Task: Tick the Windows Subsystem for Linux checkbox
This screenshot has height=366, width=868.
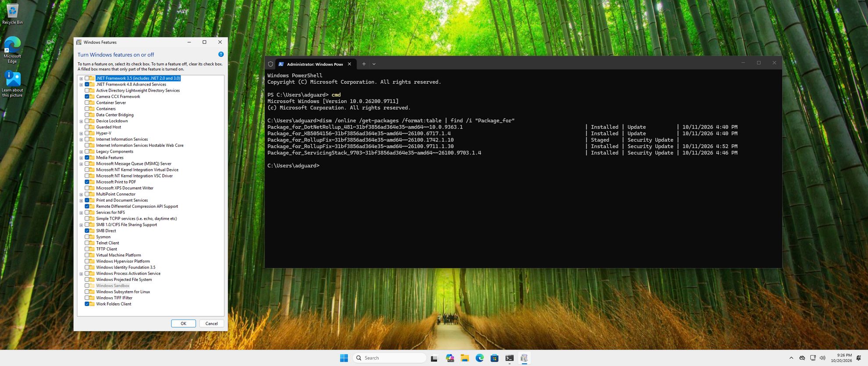Action: tap(87, 291)
